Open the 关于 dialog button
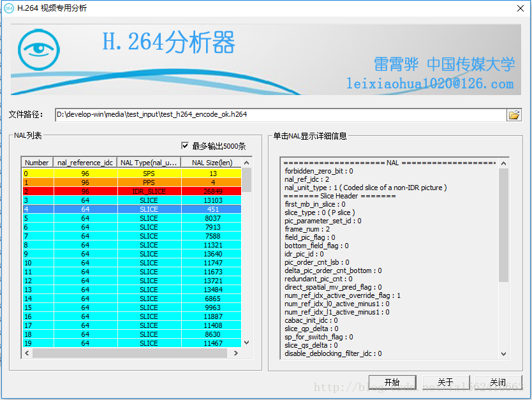This screenshot has width=532, height=400. pos(446,382)
